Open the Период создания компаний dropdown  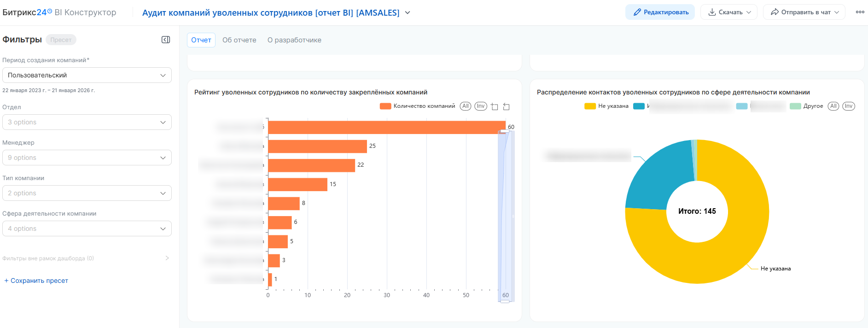(x=87, y=75)
